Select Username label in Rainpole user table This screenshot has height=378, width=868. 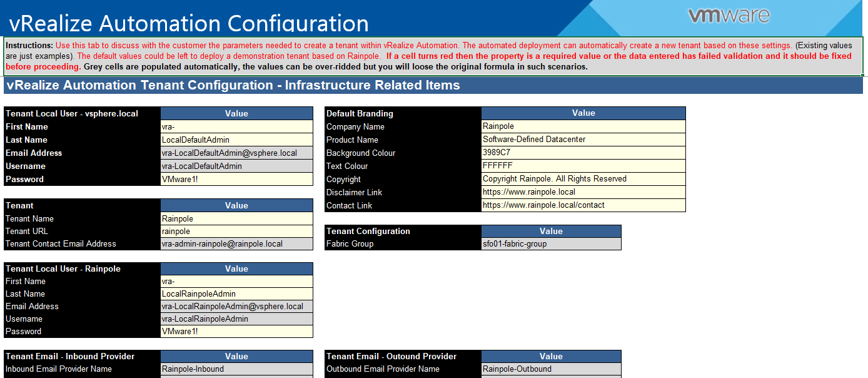(82, 319)
